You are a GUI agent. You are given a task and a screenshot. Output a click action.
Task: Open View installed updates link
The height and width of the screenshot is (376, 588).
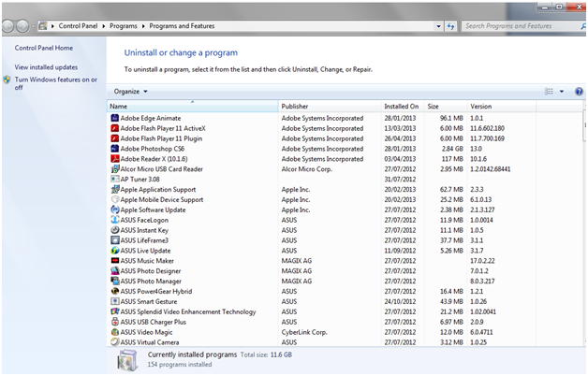click(46, 67)
